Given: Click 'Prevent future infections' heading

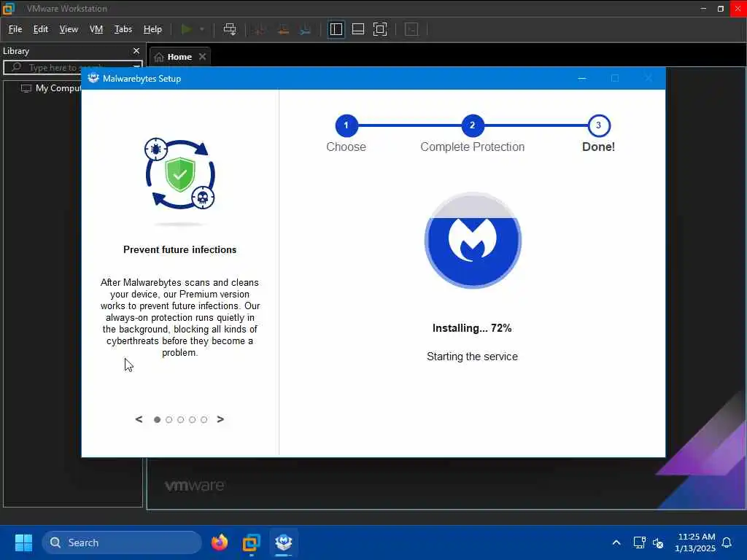Looking at the screenshot, I should (x=179, y=249).
